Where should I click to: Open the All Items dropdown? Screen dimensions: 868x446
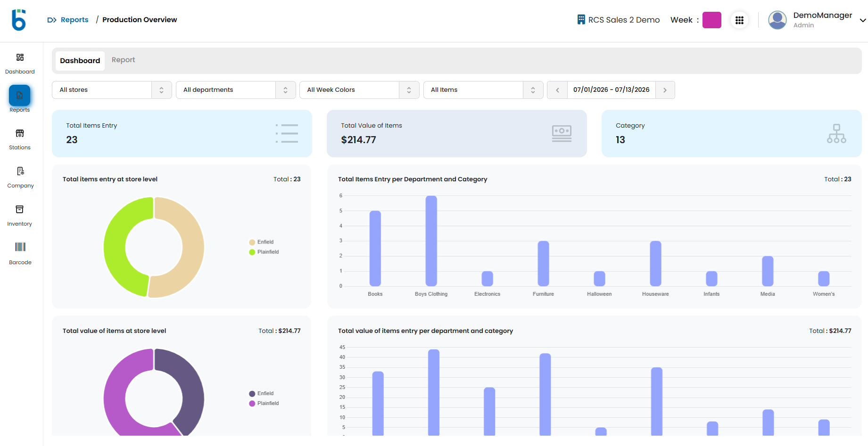point(483,90)
